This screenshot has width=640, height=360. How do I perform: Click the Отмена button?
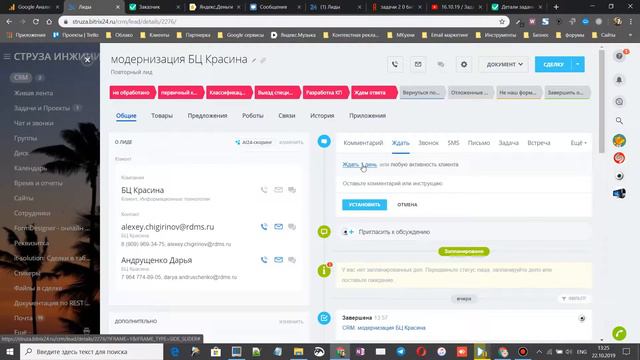407,204
